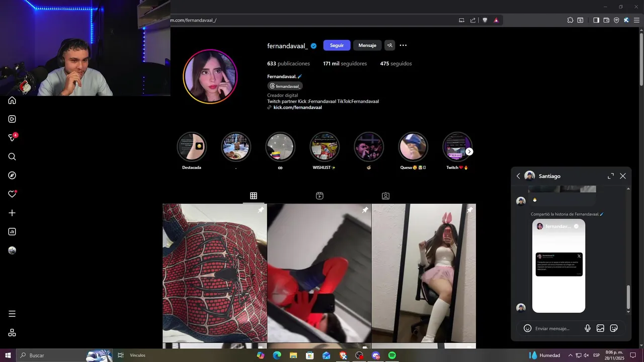
Task: Close the Santiago chat popup
Action: click(623, 176)
